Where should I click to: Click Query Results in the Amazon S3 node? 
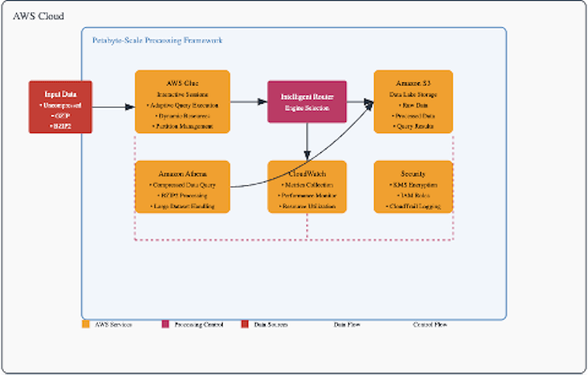(413, 126)
